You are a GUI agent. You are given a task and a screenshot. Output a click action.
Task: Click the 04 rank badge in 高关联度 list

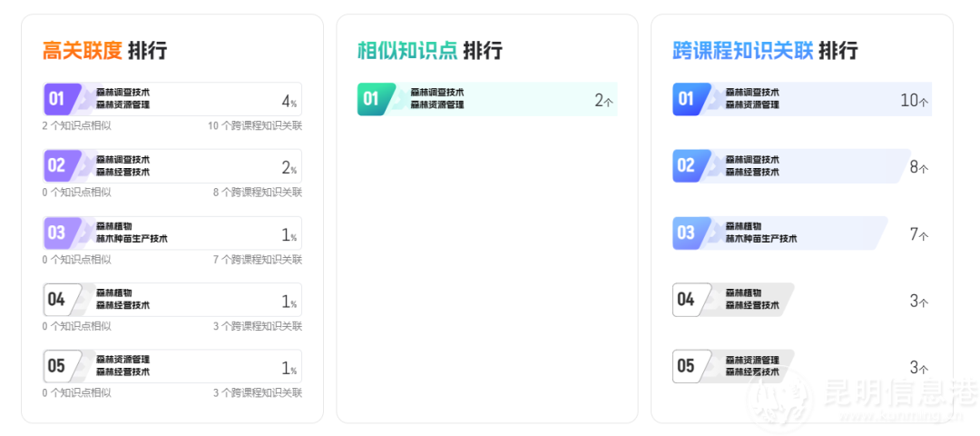[58, 300]
